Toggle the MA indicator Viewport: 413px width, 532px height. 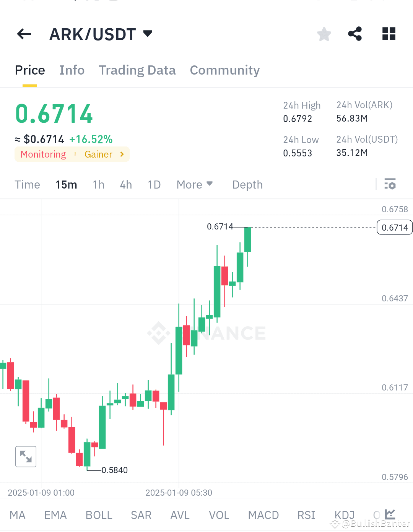pos(18,515)
